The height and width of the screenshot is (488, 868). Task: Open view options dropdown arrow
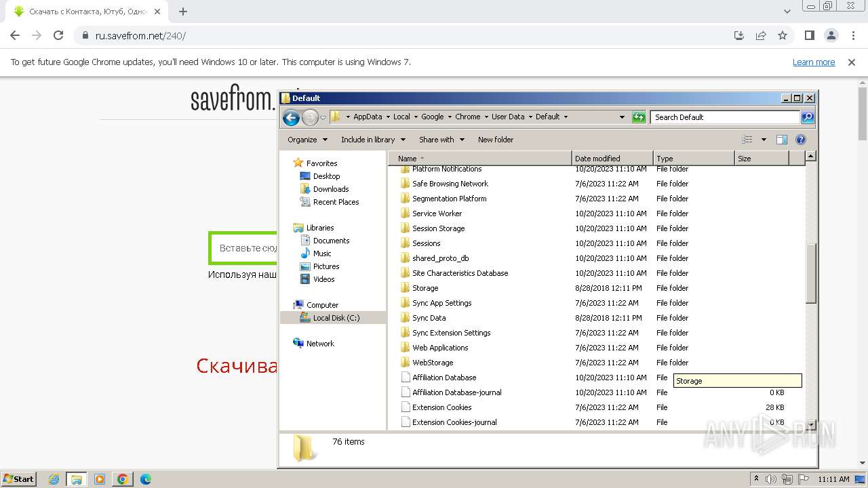(764, 140)
